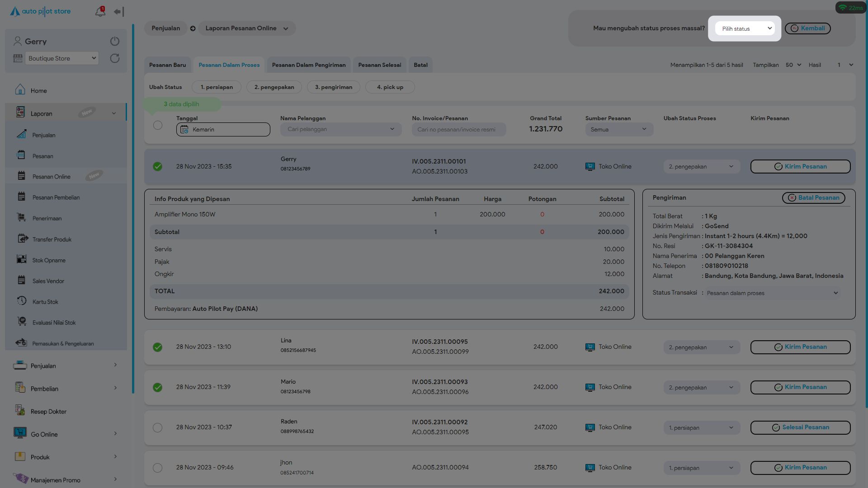
Task: Click the power logout icon
Action: click(115, 41)
